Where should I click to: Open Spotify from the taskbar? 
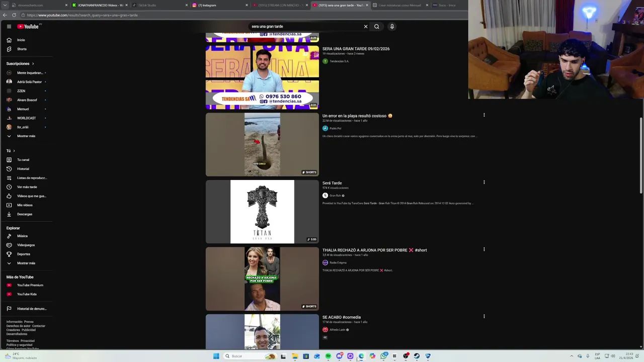(328, 356)
